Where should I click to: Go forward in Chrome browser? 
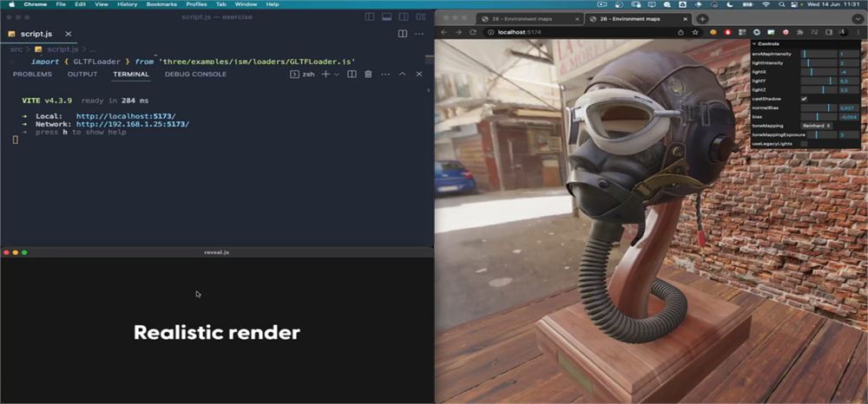coord(458,33)
